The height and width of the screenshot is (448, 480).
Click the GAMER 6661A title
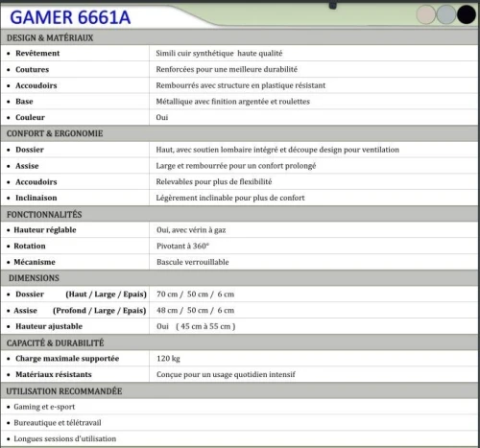click(70, 17)
